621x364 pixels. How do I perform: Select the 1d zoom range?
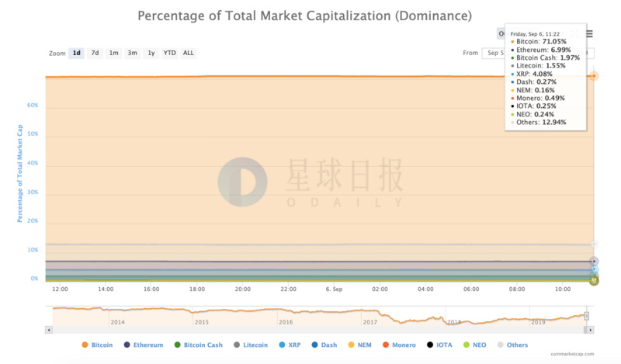(x=76, y=53)
